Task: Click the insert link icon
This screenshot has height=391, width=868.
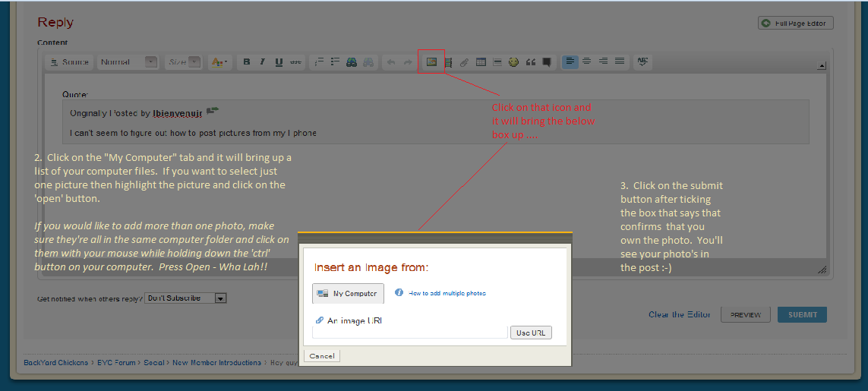Action: 464,62
